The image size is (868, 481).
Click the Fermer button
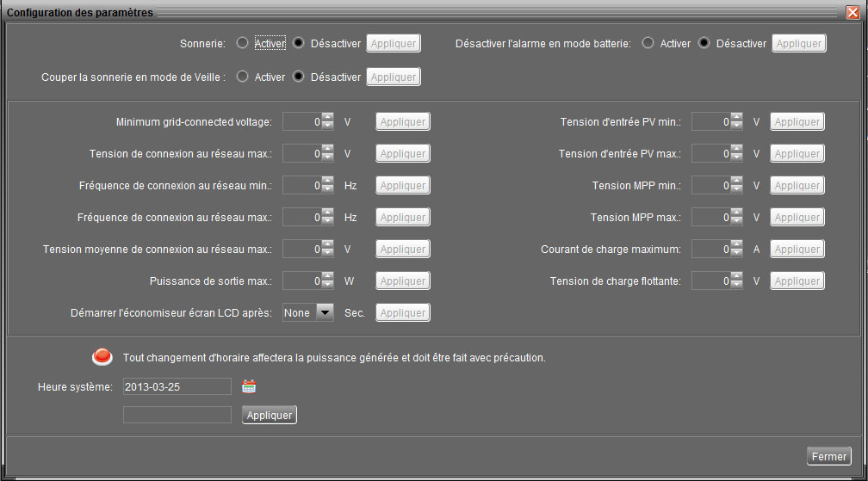click(x=828, y=456)
